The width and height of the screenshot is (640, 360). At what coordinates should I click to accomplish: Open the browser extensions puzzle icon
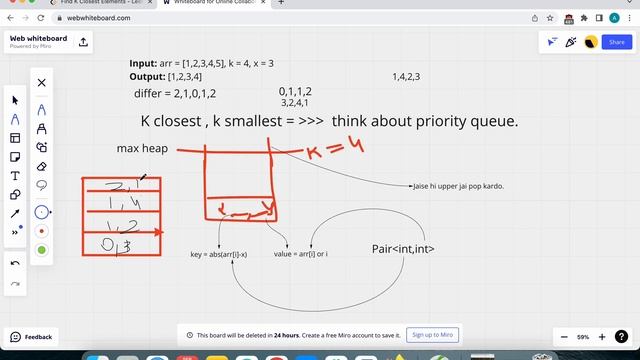coord(584,18)
